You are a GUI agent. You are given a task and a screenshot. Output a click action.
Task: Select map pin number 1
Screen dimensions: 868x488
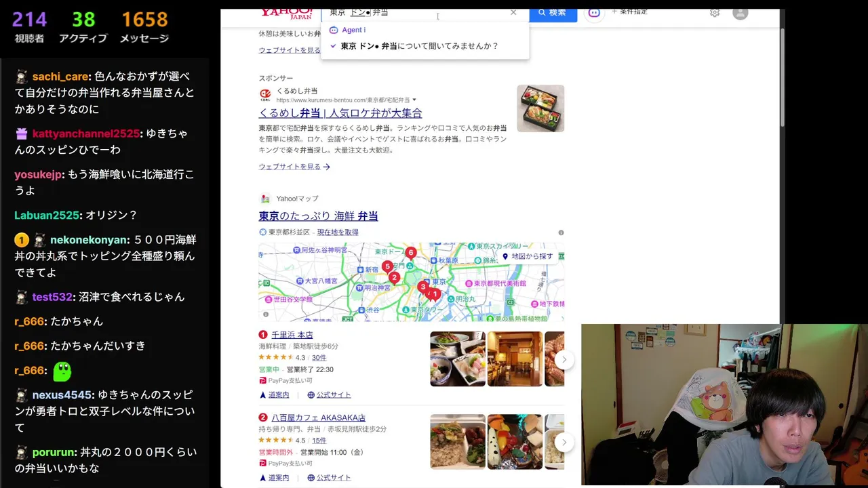point(435,295)
